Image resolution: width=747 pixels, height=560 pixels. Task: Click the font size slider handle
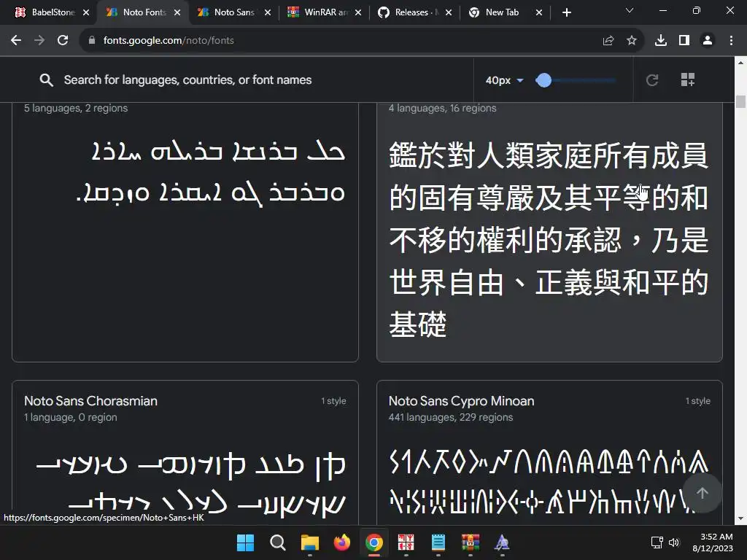pyautogui.click(x=543, y=80)
